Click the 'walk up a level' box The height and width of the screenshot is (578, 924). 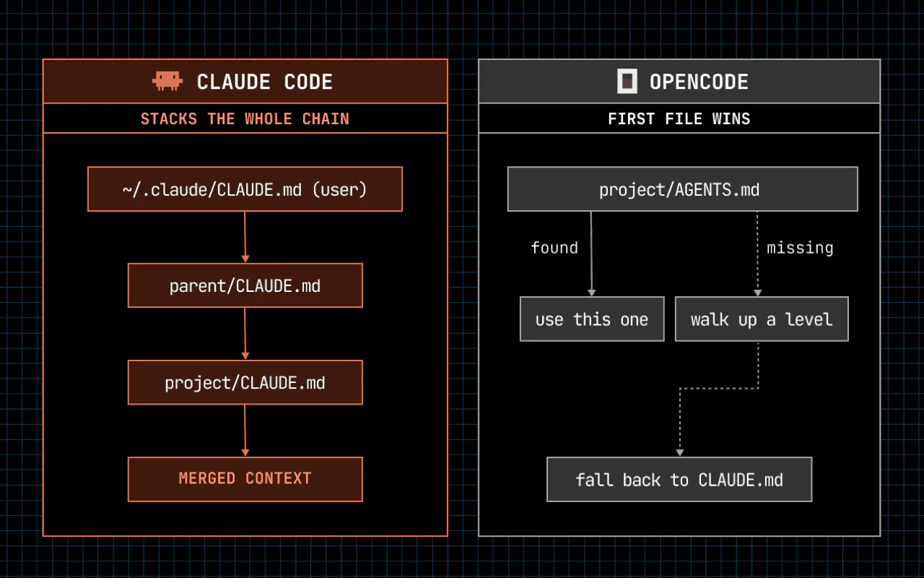pos(762,319)
